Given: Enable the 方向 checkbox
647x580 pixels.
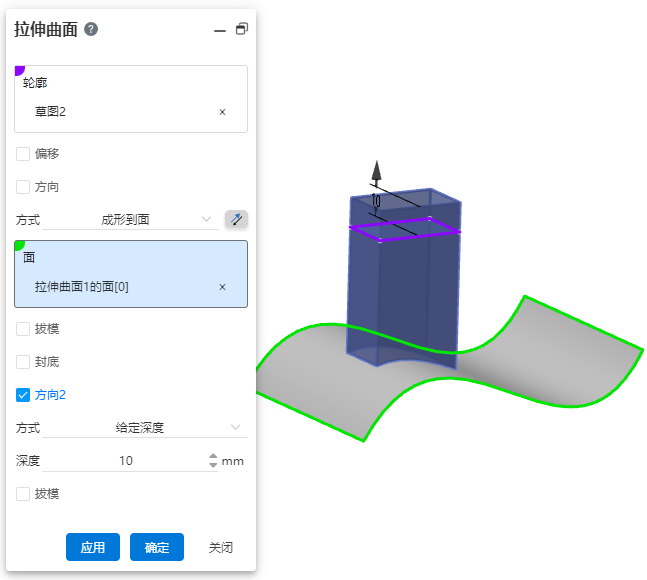Looking at the screenshot, I should (x=23, y=187).
